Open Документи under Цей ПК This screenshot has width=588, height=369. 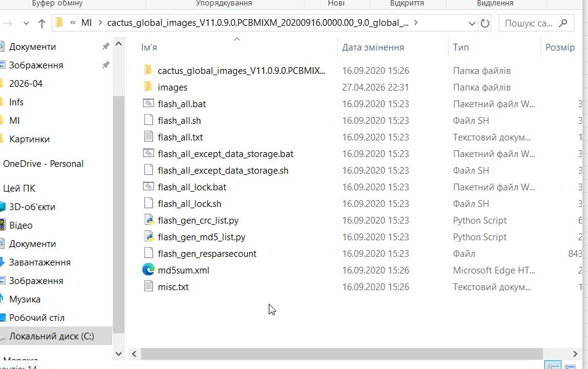33,244
